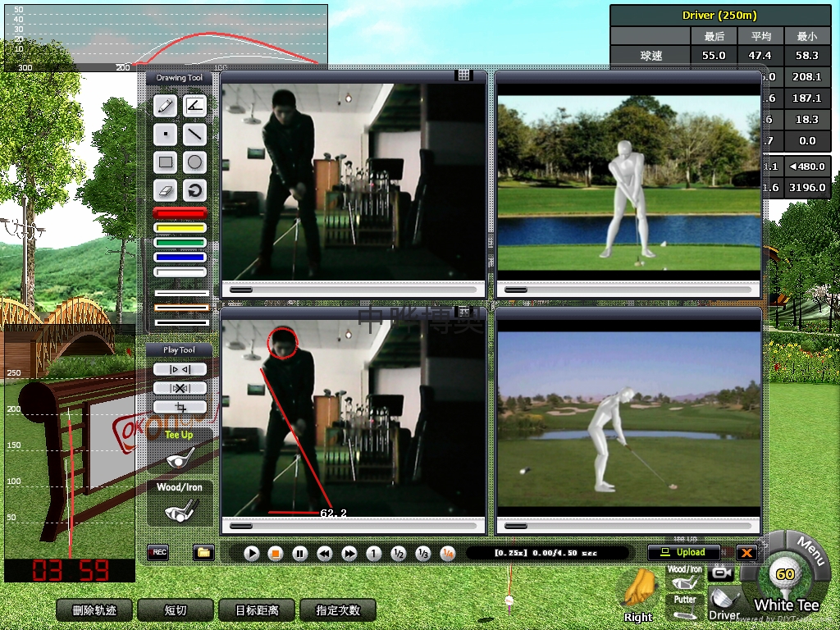Select the bottom-right side-view model video
Viewport: 840px width, 630px height.
[629, 419]
